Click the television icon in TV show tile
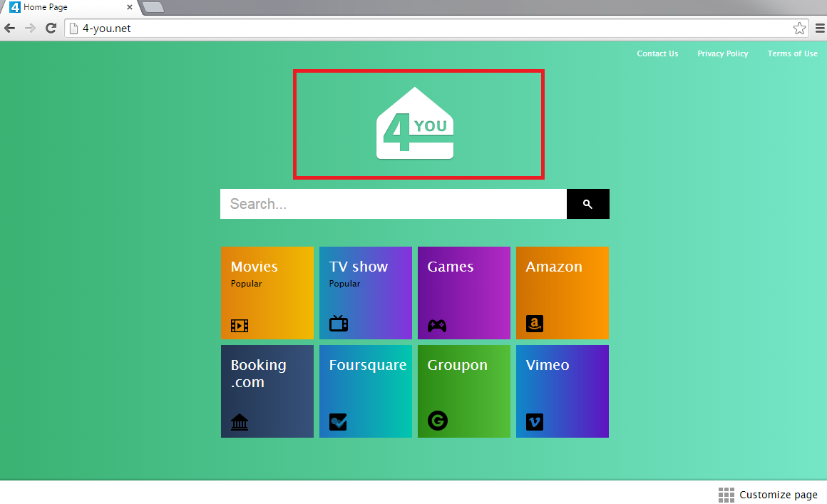The height and width of the screenshot is (504, 827). pos(339,323)
